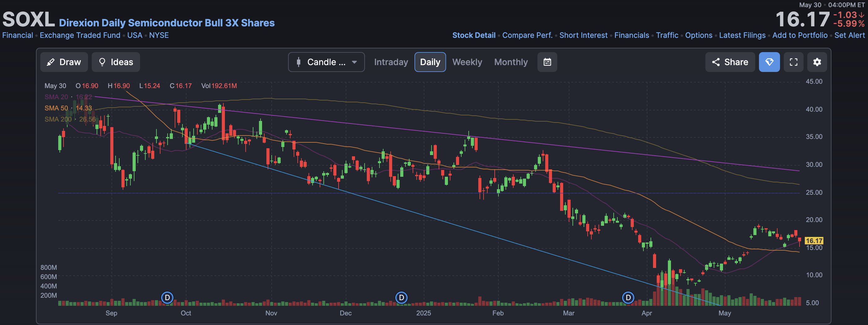Screen dimensions: 868x325
Task: Open the Financial sector link
Action: pyautogui.click(x=18, y=35)
